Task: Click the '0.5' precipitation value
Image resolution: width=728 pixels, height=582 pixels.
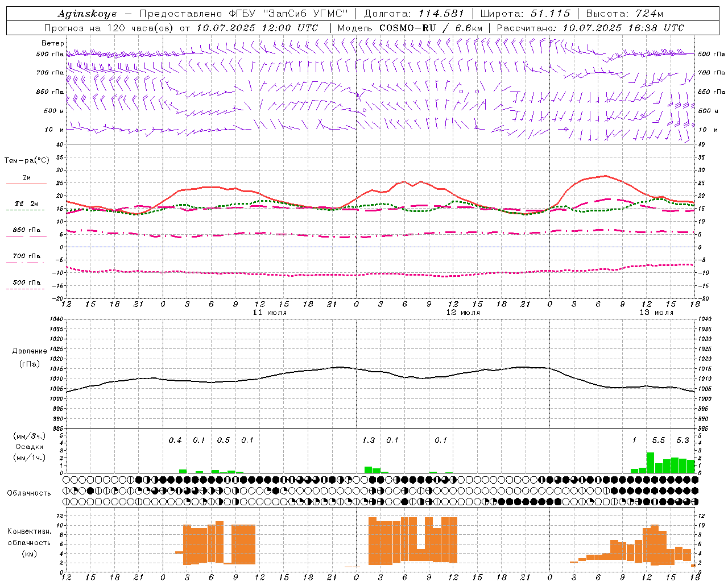Action: (x=224, y=440)
